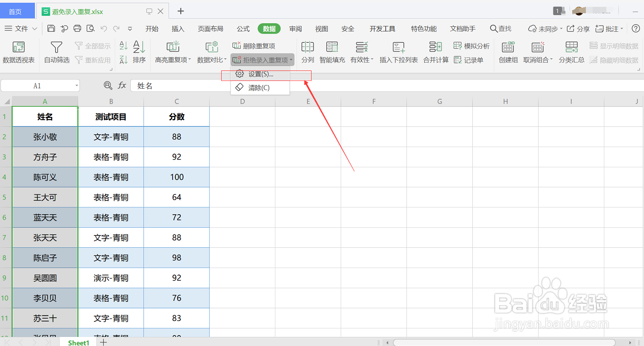The height and width of the screenshot is (346, 644).
Task: Click the Undo arrow icon
Action: [104, 29]
